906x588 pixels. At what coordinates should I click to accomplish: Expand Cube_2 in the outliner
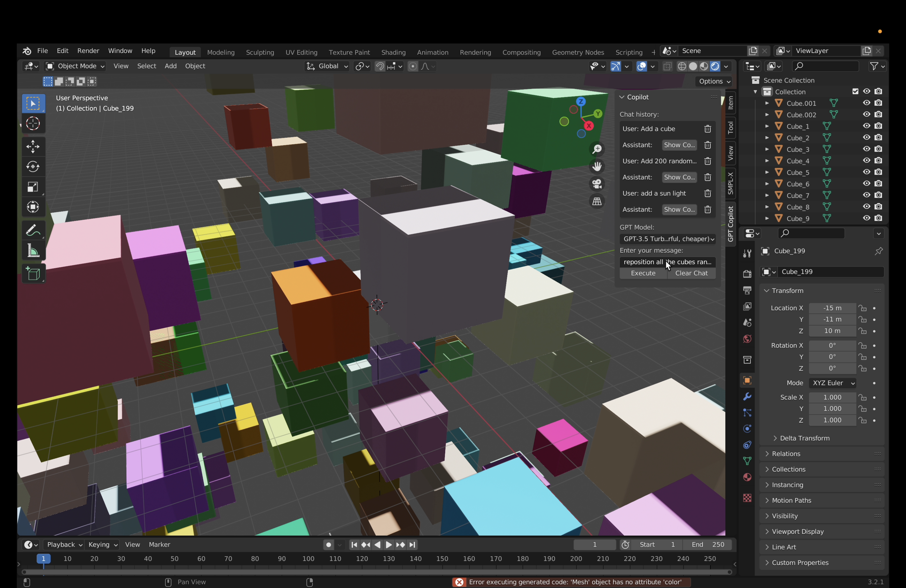pos(767,138)
